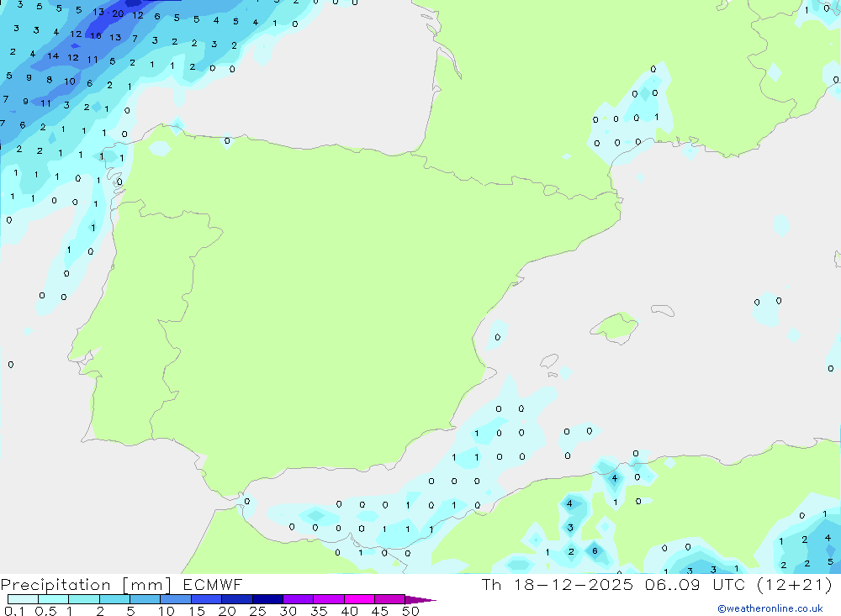Select the 2–5 mm legend color swatch
Image resolution: width=841 pixels, height=616 pixels.
(114, 599)
